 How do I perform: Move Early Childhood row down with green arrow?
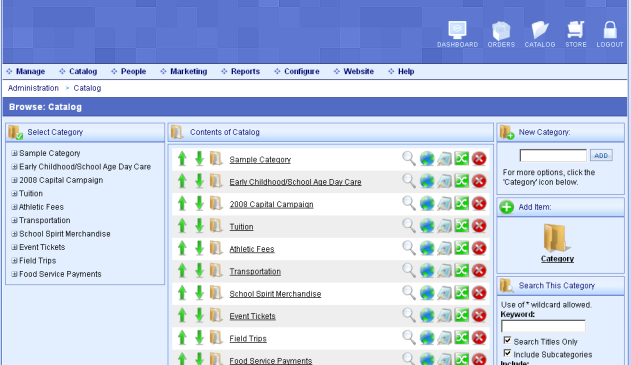(199, 181)
